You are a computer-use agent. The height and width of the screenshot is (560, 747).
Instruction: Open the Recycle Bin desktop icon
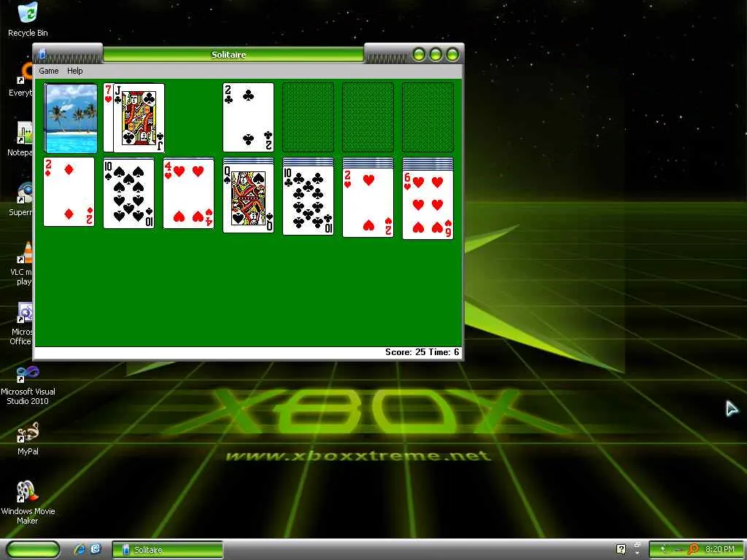point(28,19)
